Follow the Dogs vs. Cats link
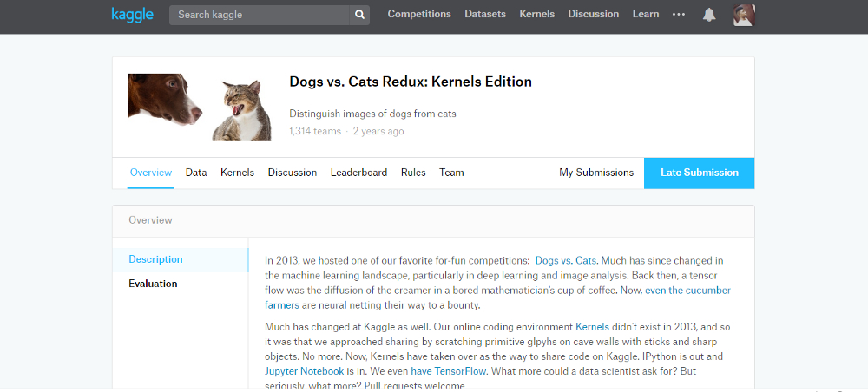The image size is (868, 392). tap(565, 260)
